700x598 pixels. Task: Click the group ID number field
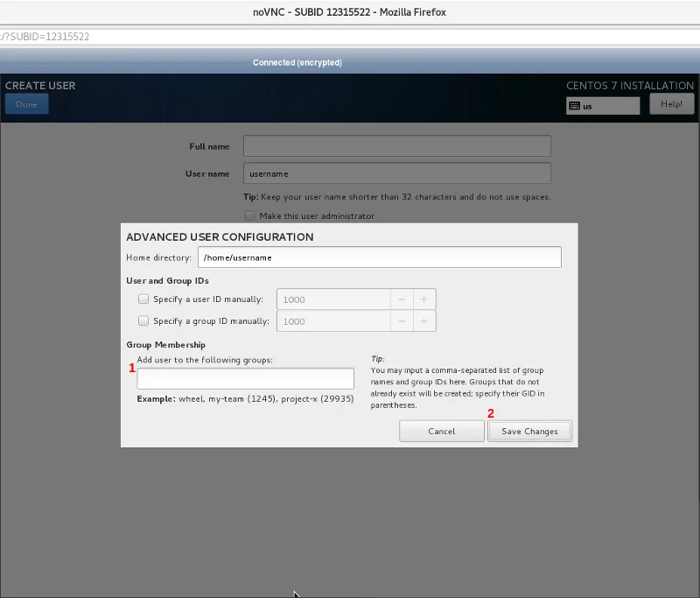[332, 321]
